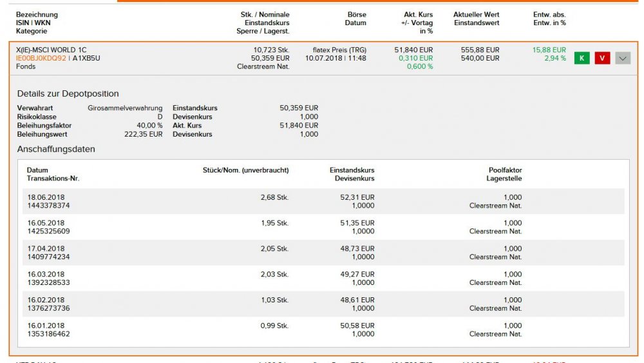Select the Bezeichnung column header

pyautogui.click(x=37, y=15)
